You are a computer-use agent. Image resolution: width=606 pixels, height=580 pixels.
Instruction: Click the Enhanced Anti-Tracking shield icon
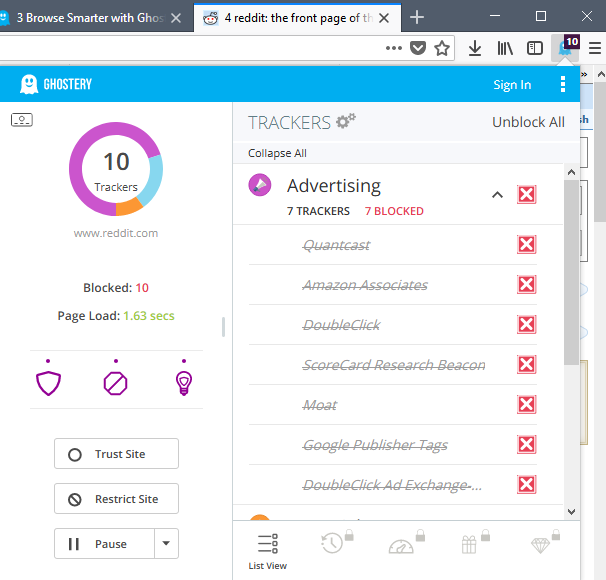point(49,382)
